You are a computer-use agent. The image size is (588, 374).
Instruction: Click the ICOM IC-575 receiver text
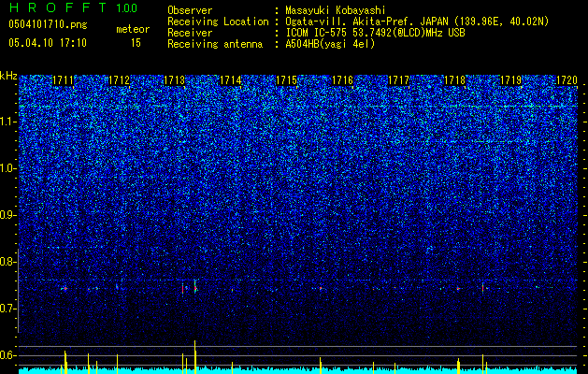click(375, 33)
